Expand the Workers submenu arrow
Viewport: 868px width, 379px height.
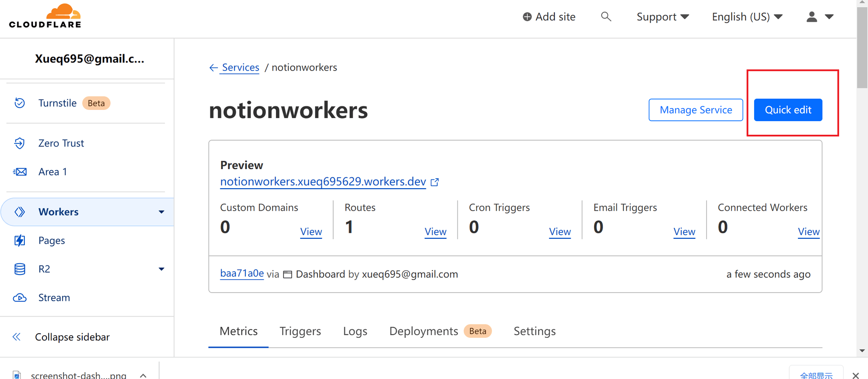(x=161, y=212)
